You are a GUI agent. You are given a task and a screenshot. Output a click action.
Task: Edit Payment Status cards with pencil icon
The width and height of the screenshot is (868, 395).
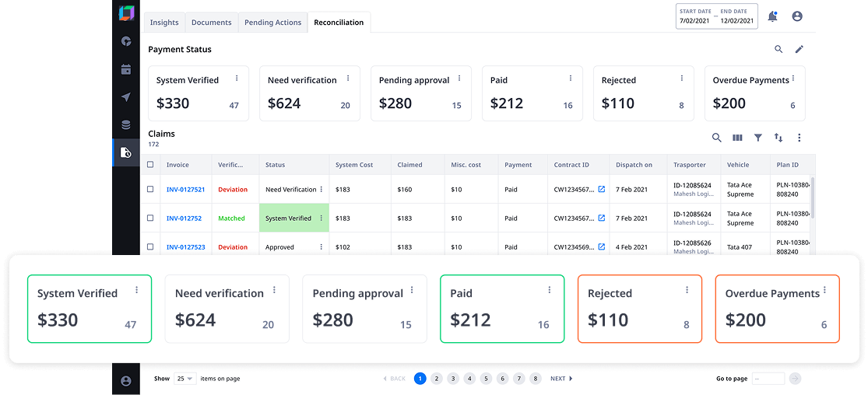pyautogui.click(x=799, y=49)
